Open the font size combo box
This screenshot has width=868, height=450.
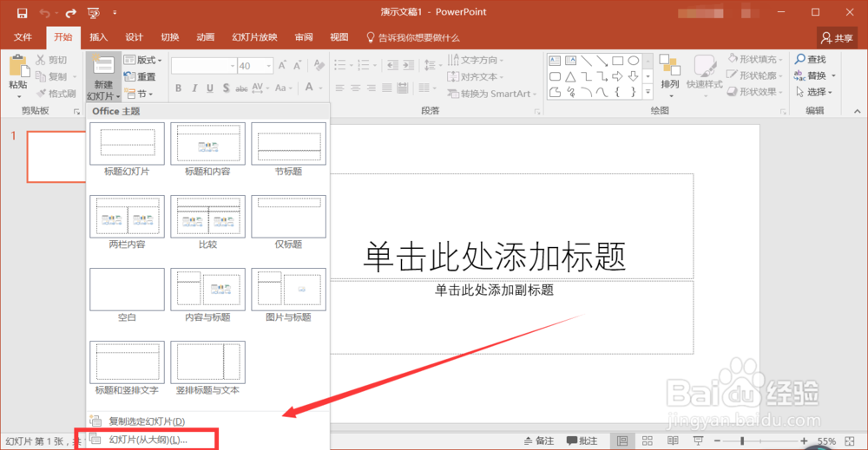[x=255, y=66]
